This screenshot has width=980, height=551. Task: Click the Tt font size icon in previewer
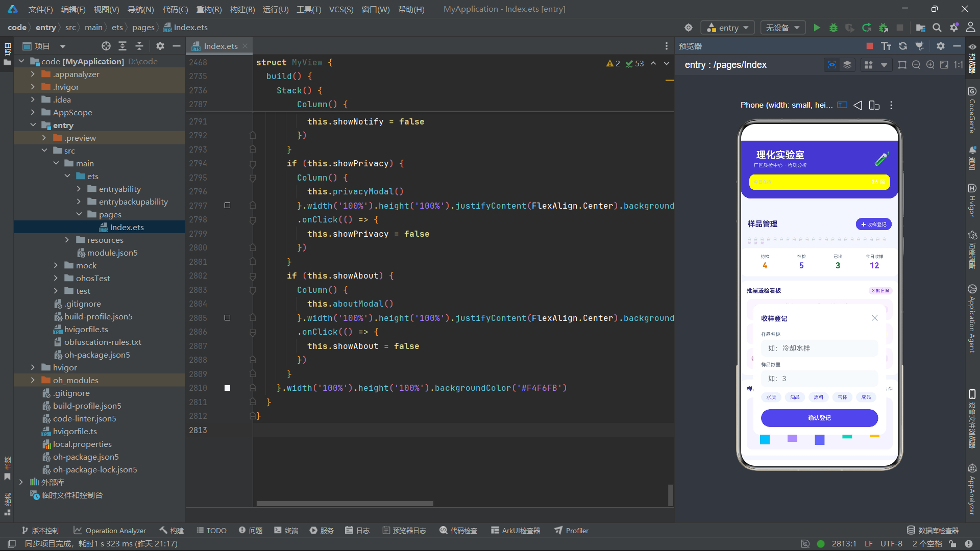886,46
